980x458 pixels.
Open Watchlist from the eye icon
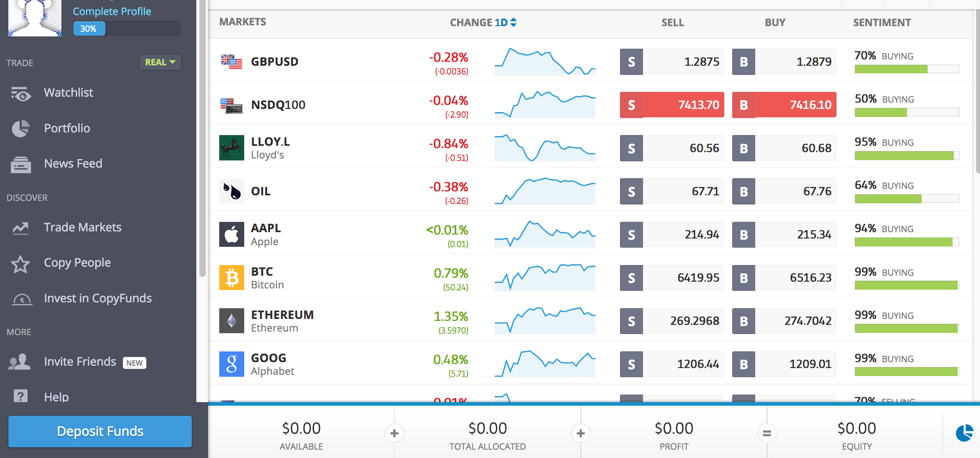(x=21, y=94)
